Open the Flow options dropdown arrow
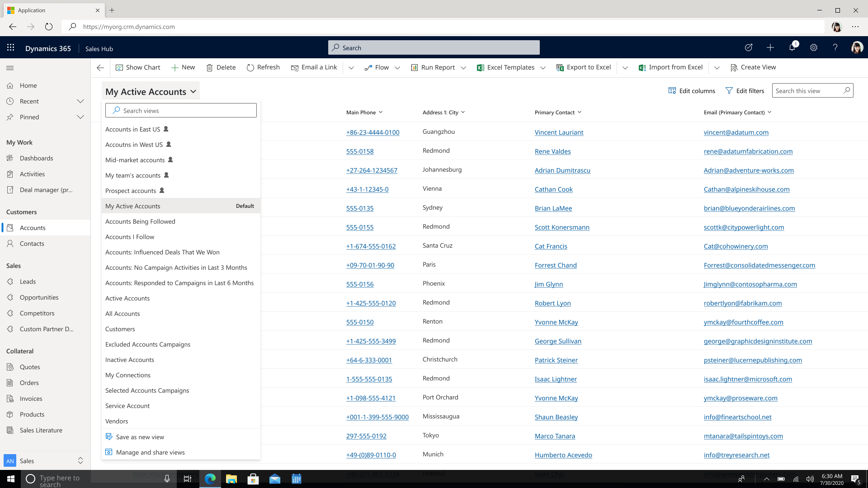 (x=397, y=67)
